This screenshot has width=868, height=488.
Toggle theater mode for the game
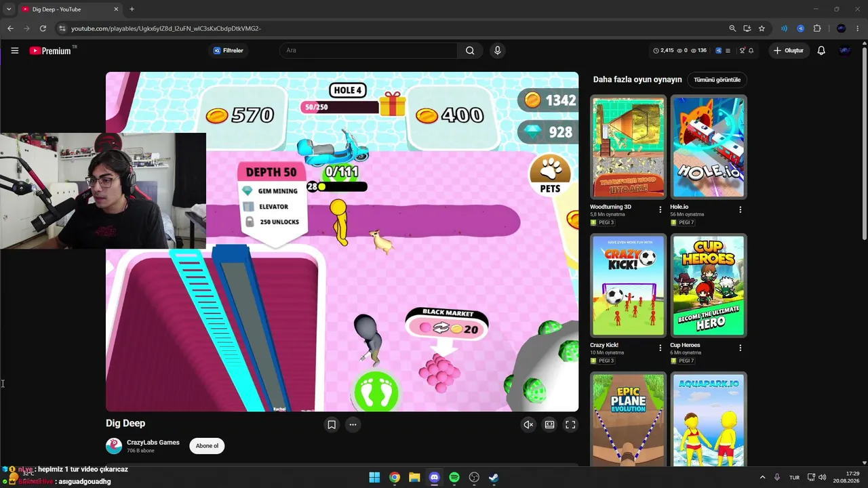[549, 425]
